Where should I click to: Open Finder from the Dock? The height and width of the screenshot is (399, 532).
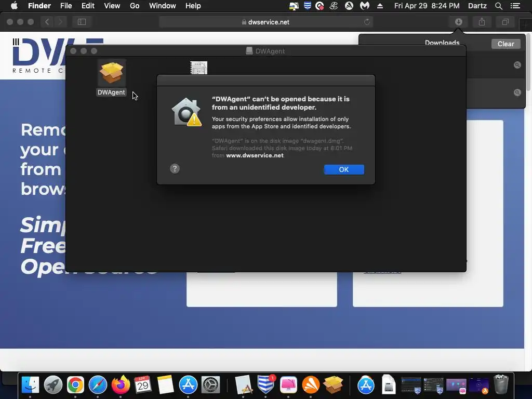(30, 385)
